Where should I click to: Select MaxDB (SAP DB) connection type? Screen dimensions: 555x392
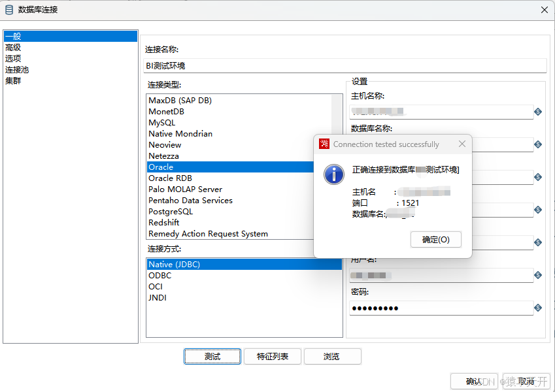coord(239,101)
